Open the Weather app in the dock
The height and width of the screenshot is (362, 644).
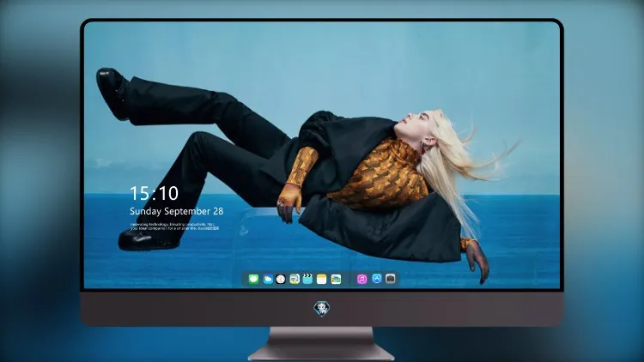click(x=268, y=279)
